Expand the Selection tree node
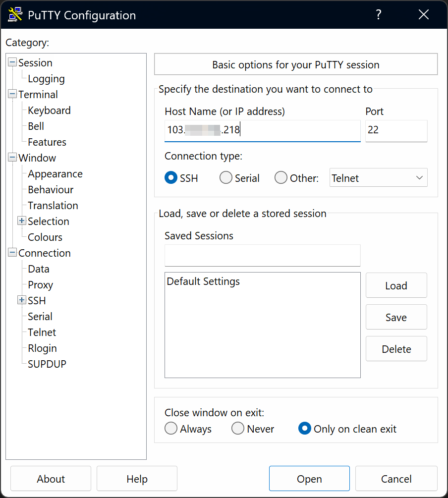Viewport: 448px width, 498px height. tap(22, 221)
